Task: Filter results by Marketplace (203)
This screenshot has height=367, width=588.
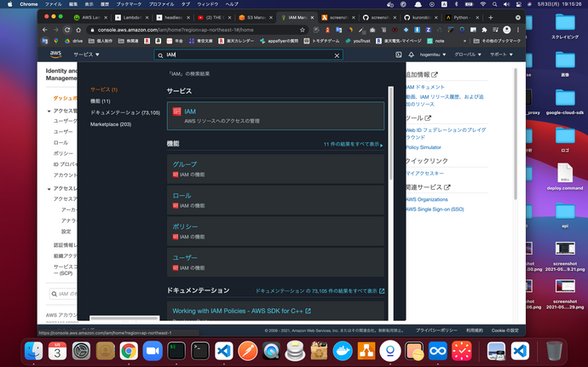Action: point(111,124)
